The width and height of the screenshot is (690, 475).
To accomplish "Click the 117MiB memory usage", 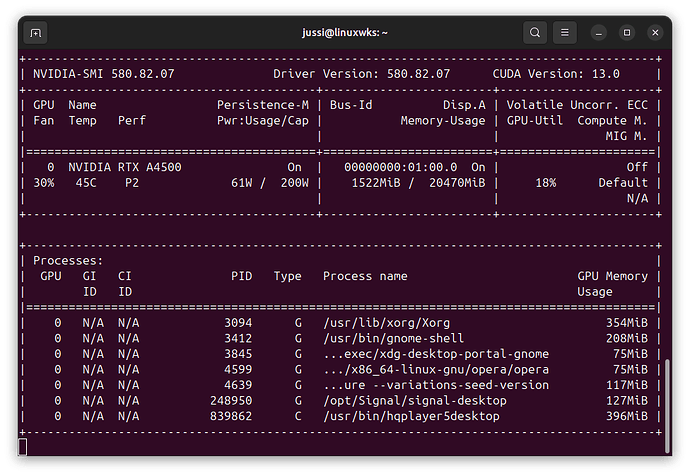I will (627, 385).
